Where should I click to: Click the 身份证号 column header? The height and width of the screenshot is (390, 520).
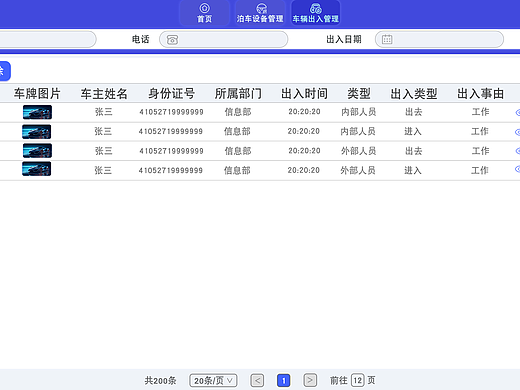pos(171,94)
